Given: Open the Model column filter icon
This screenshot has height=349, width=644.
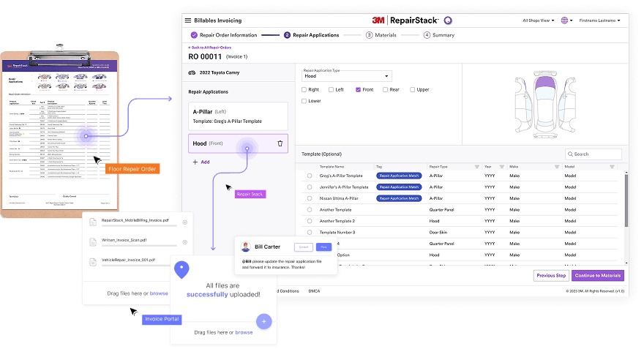Looking at the screenshot, I should [x=612, y=167].
